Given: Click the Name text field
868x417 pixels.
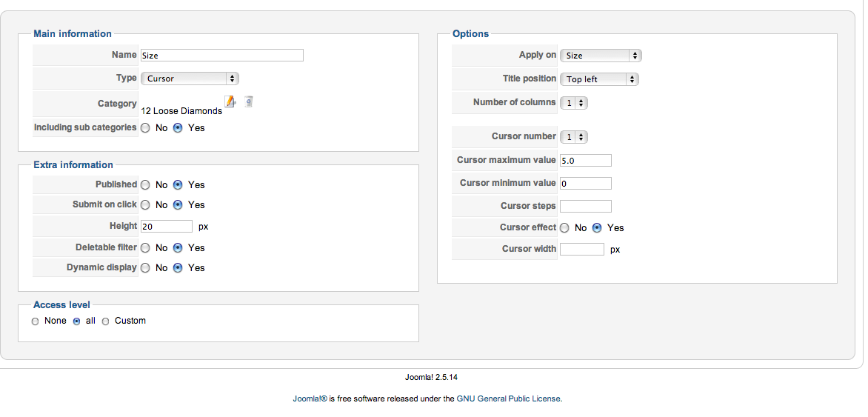Looking at the screenshot, I should pos(222,56).
